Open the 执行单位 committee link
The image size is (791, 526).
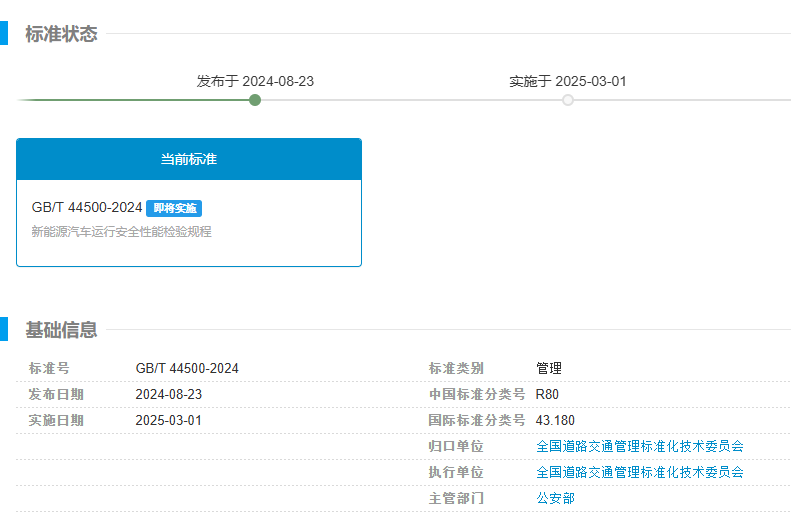(x=640, y=472)
